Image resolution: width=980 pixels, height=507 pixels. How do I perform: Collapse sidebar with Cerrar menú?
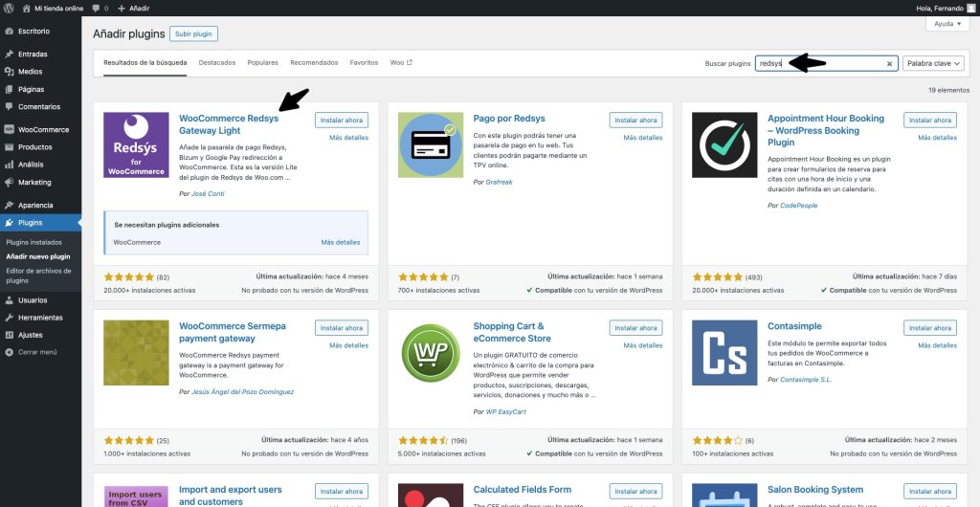(37, 352)
